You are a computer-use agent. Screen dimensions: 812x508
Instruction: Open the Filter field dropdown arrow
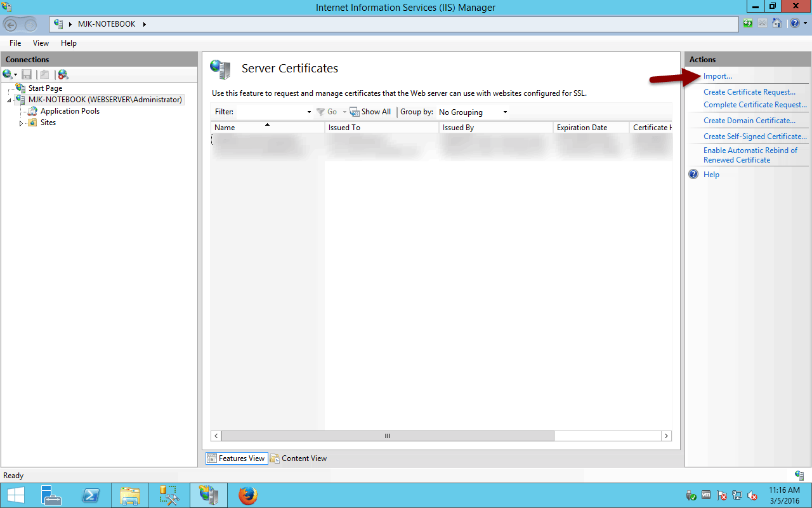click(x=309, y=112)
